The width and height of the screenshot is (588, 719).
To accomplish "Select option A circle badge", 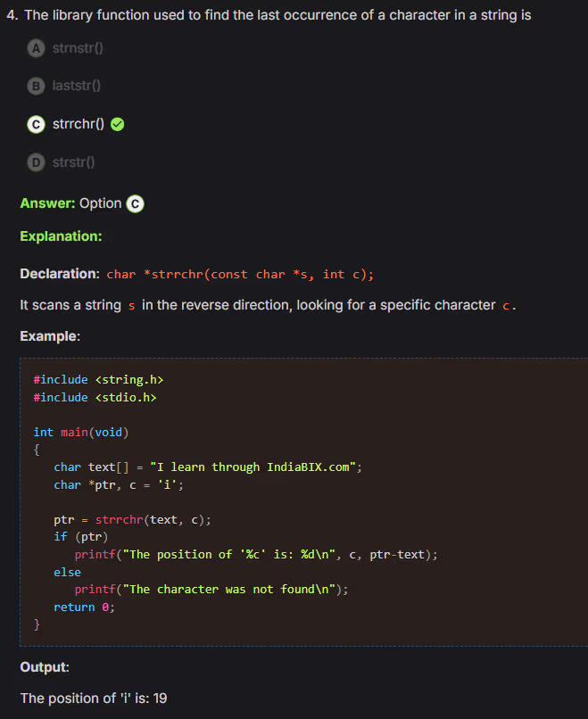I will coord(36,48).
